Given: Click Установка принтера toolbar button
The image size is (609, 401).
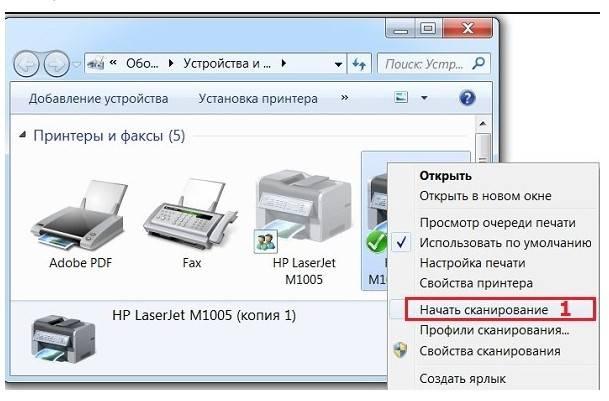Looking at the screenshot, I should click(258, 98).
